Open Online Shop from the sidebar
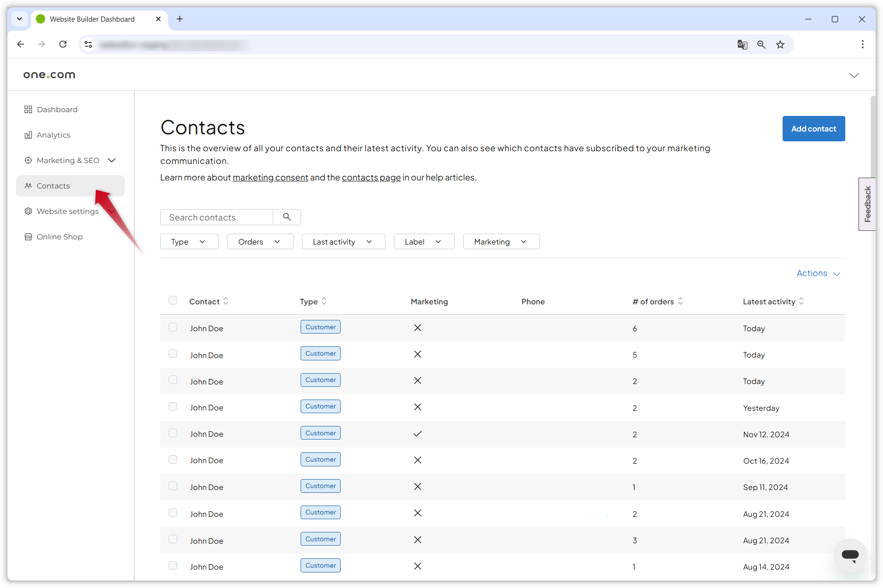The image size is (883, 588). tap(29, 237)
